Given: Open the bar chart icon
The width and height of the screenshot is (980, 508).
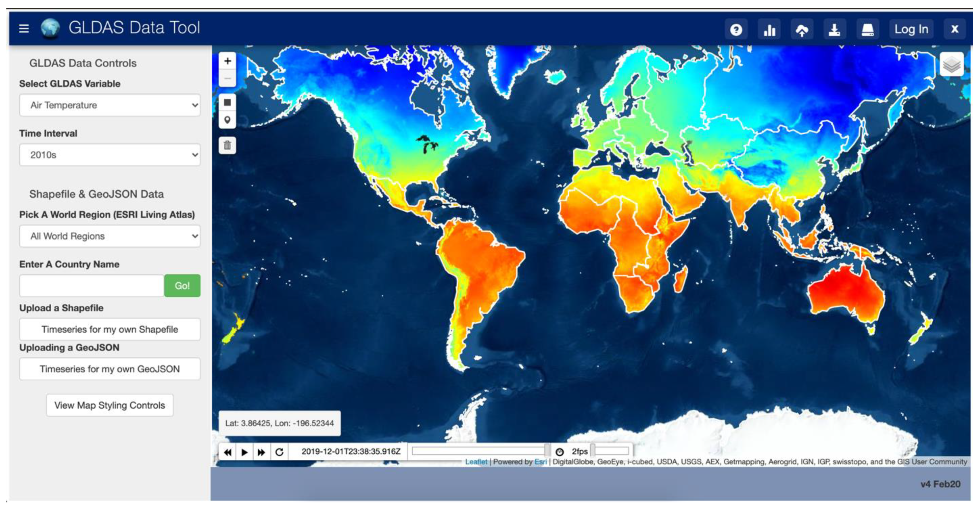Looking at the screenshot, I should [x=769, y=29].
